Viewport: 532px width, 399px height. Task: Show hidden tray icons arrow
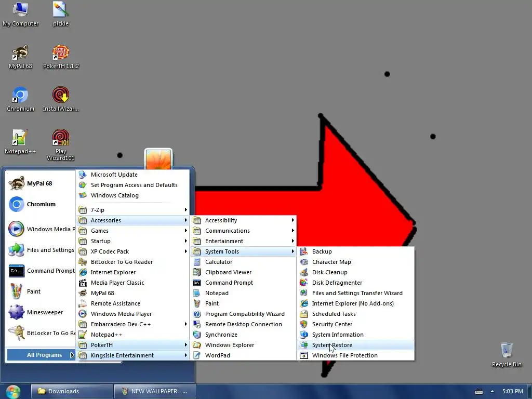point(492,391)
